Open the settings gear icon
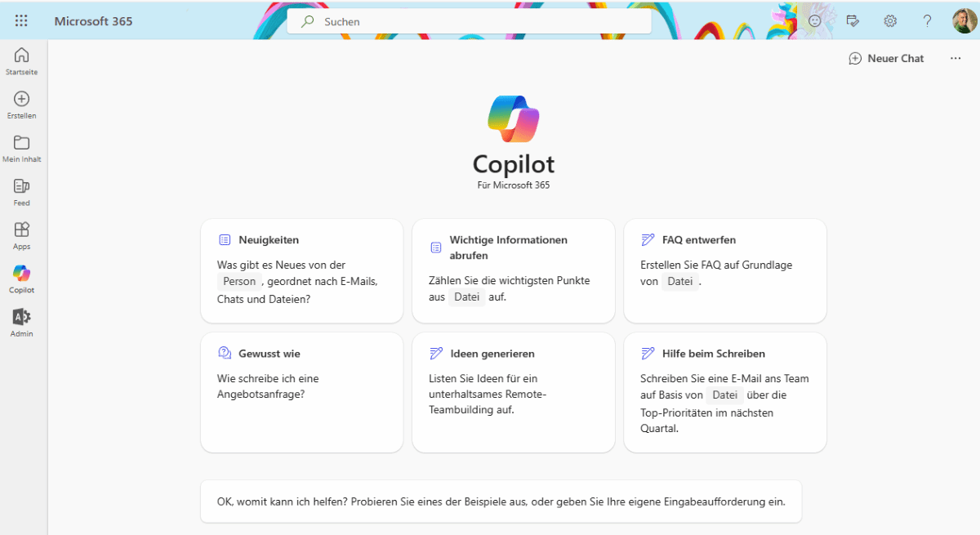The height and width of the screenshot is (535, 980). point(890,20)
